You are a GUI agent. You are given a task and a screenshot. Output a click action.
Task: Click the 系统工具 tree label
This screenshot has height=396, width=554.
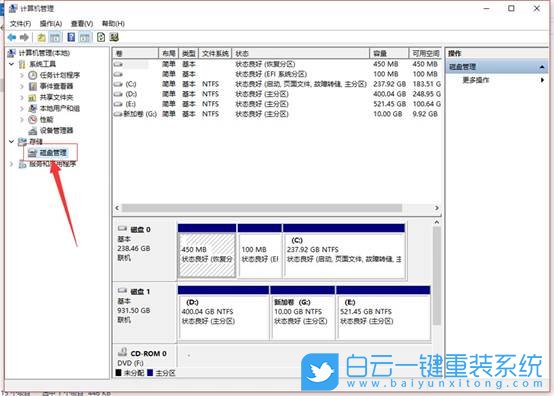[42, 64]
